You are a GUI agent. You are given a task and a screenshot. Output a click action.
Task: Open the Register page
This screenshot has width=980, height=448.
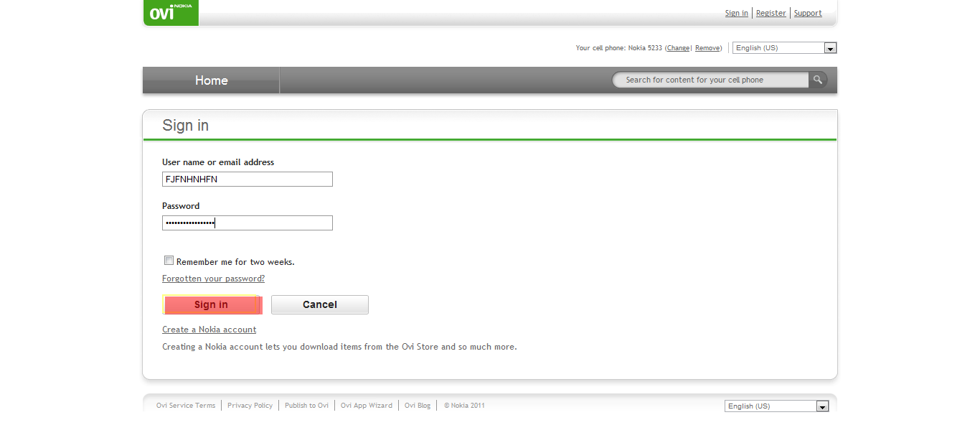[771, 12]
